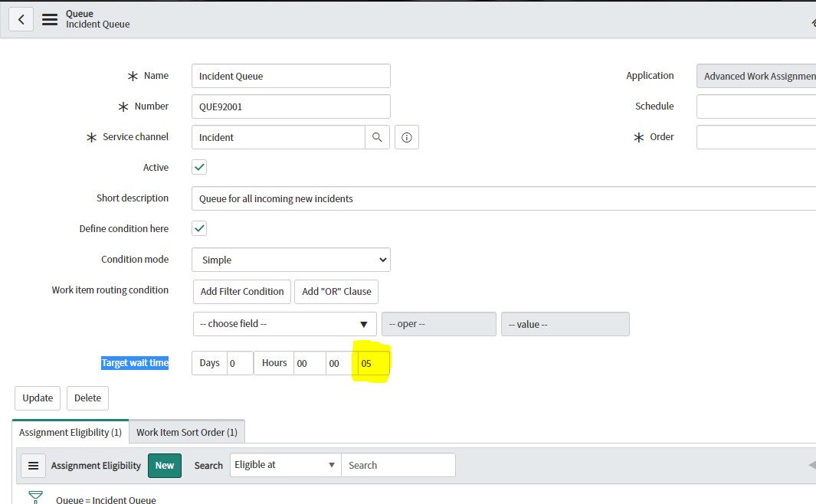
Task: Open the Assignment Eligibility list hamburger menu
Action: tap(33, 465)
